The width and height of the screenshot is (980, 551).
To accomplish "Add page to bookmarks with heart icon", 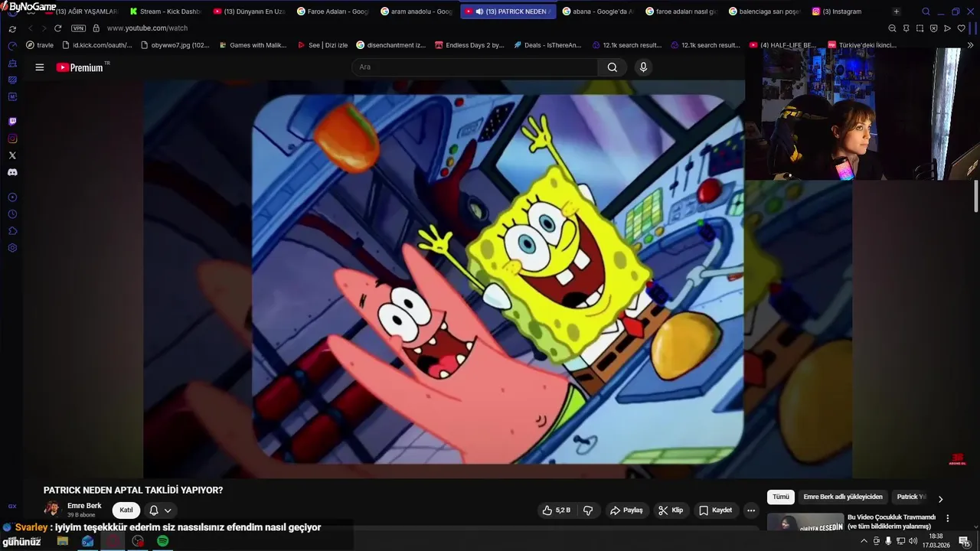I will (962, 28).
